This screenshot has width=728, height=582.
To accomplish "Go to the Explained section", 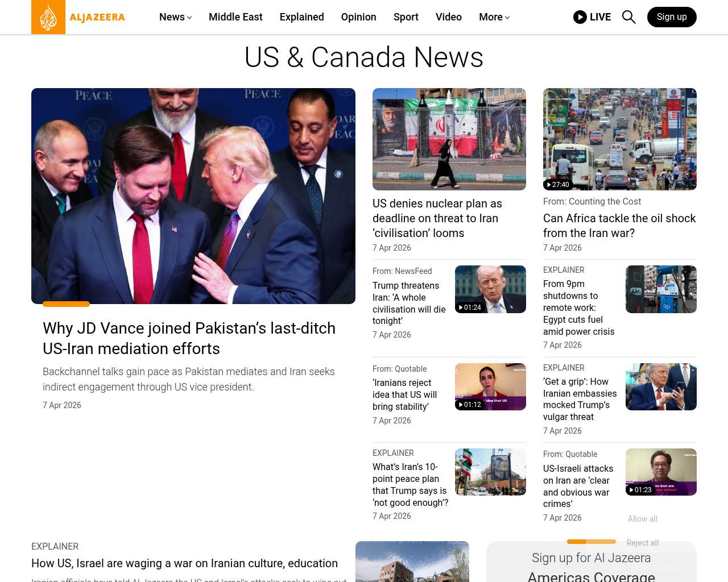I will pyautogui.click(x=302, y=17).
